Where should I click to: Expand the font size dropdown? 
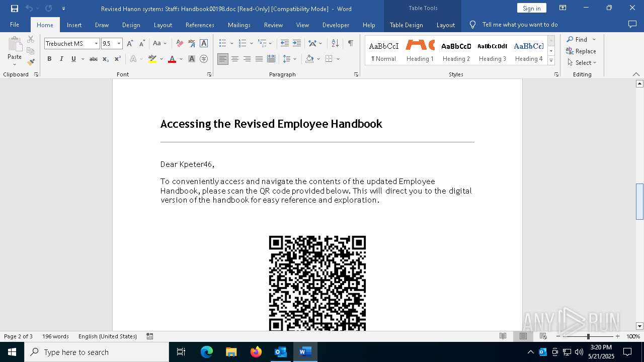point(119,44)
